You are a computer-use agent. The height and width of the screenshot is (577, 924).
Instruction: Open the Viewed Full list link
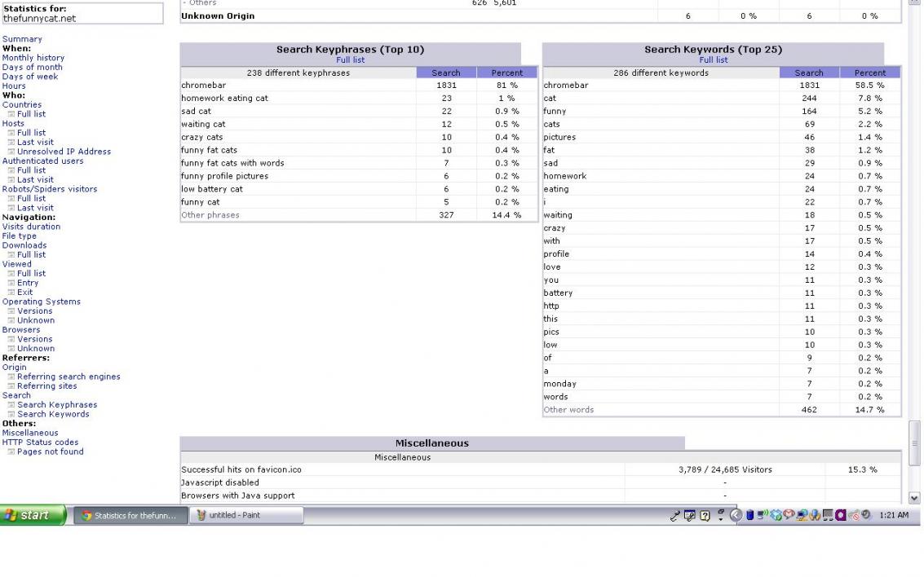coord(31,274)
